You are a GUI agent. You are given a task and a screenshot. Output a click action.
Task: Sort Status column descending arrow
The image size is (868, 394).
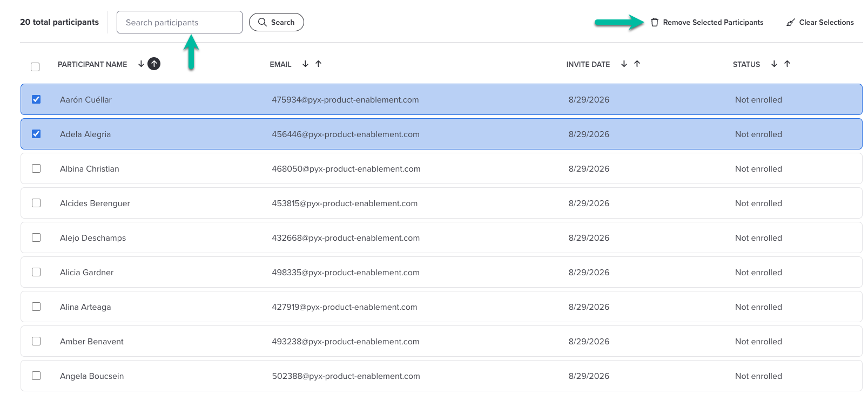pyautogui.click(x=774, y=64)
